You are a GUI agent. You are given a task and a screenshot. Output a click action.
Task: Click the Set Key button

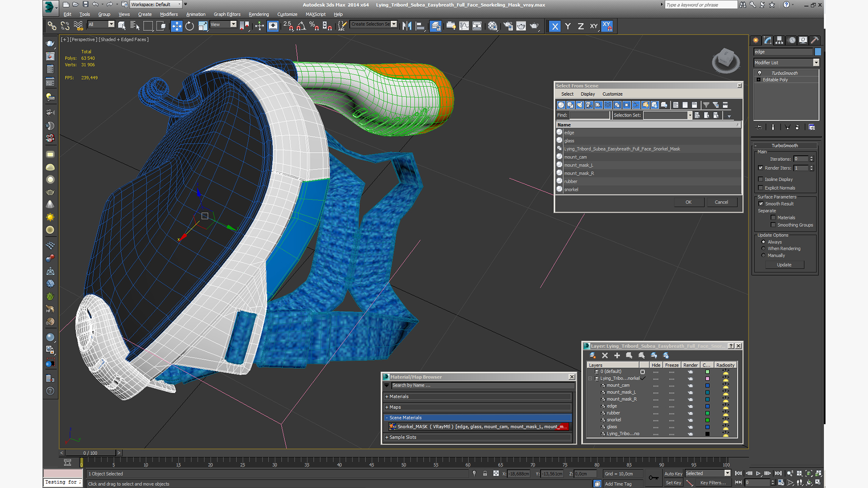(x=673, y=483)
